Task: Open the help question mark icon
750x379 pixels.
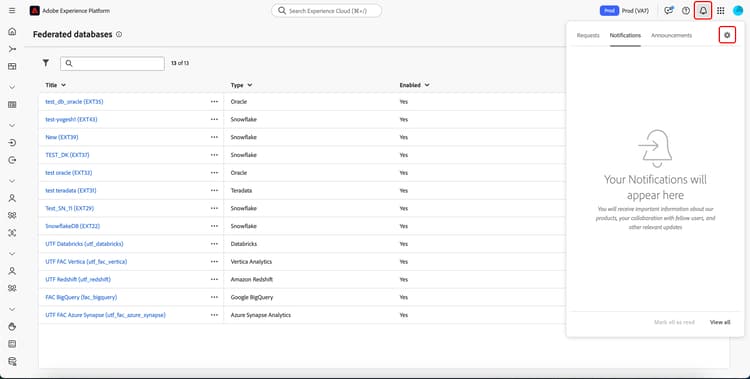Action: 686,11
